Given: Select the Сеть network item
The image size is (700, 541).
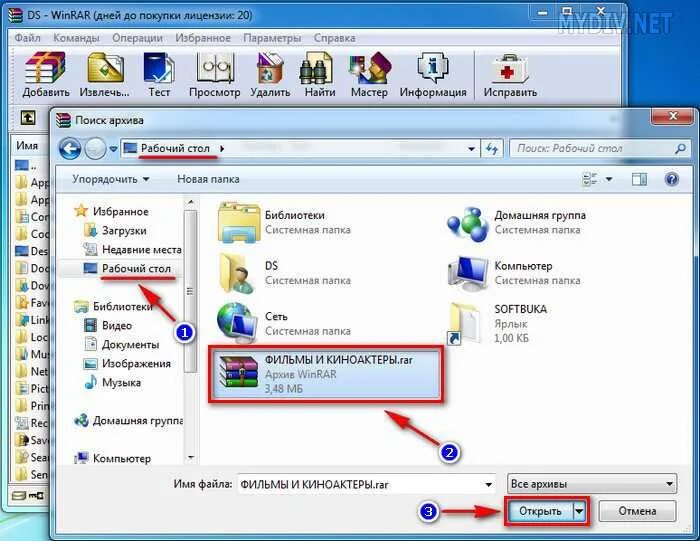Looking at the screenshot, I should tap(285, 324).
